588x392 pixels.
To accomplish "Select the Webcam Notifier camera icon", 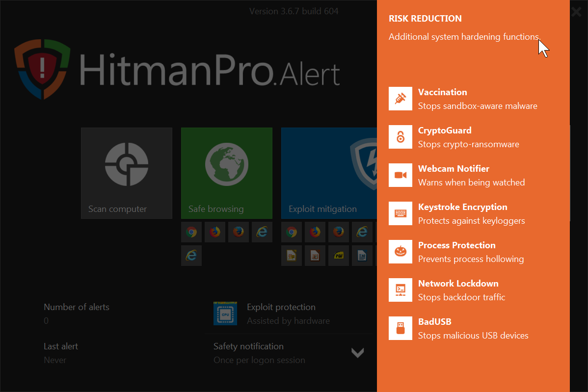I will [400, 175].
